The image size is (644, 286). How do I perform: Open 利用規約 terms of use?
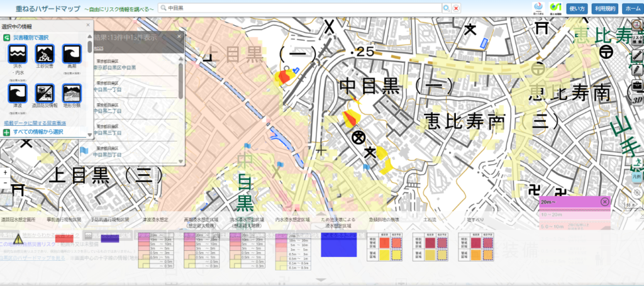pyautogui.click(x=604, y=9)
